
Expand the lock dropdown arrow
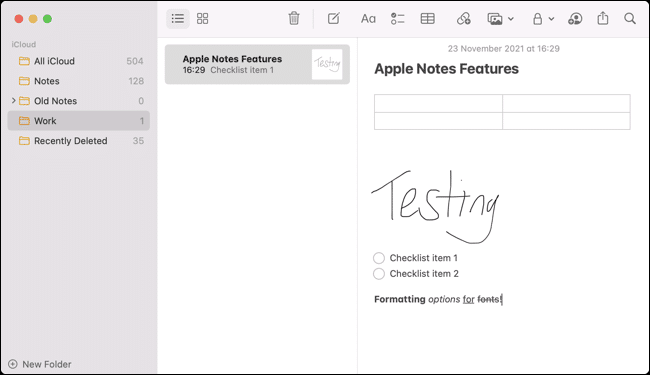551,19
